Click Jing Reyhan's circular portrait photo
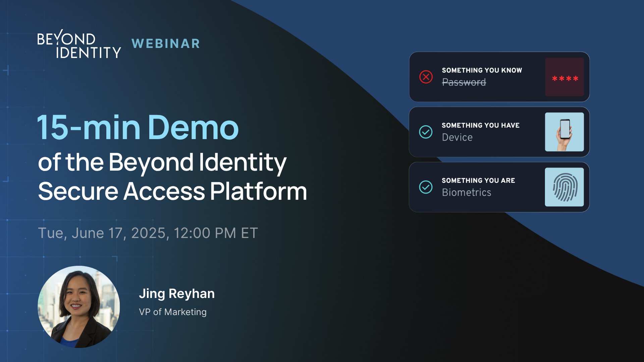This screenshot has height=362, width=644. 79,307
